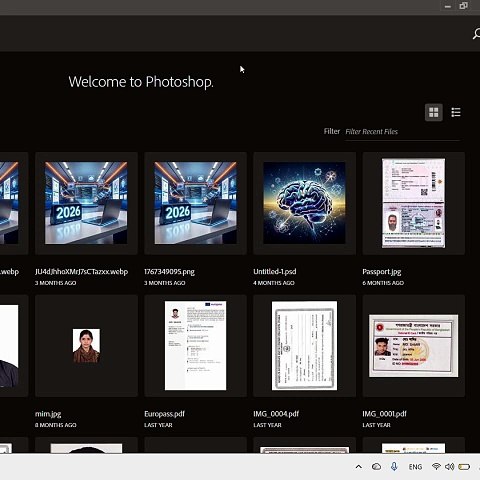Screen dimensions: 480x480
Task: Click the file name 1767349095.png
Action: click(169, 272)
